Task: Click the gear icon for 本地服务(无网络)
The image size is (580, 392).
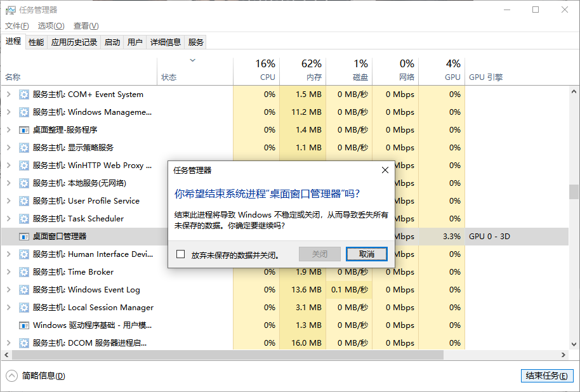Action: (x=24, y=183)
